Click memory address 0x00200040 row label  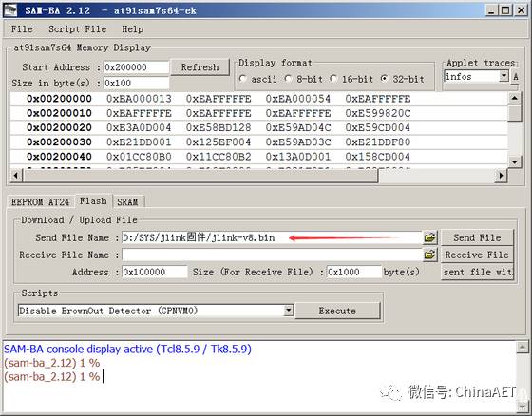(x=59, y=157)
